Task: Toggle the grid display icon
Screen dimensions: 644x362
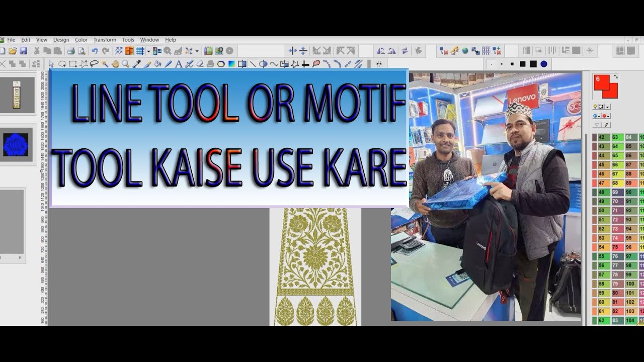Action: click(140, 51)
